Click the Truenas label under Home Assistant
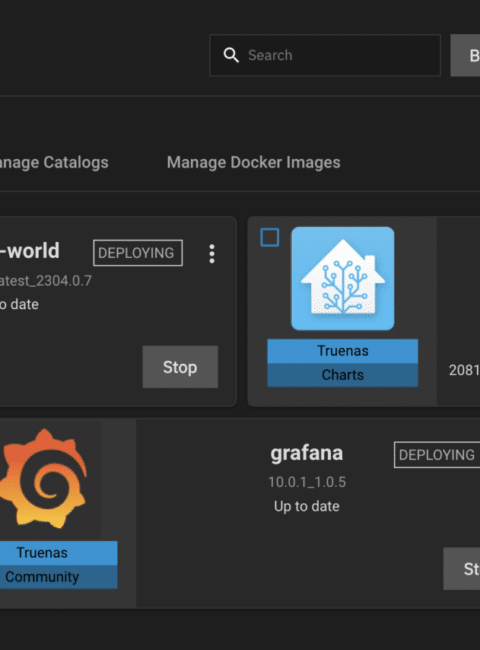The image size is (480, 650). 343,351
